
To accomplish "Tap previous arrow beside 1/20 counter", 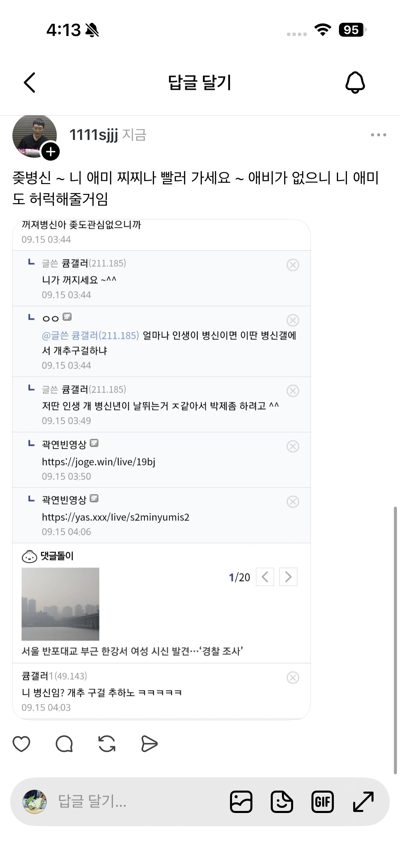I will click(265, 577).
